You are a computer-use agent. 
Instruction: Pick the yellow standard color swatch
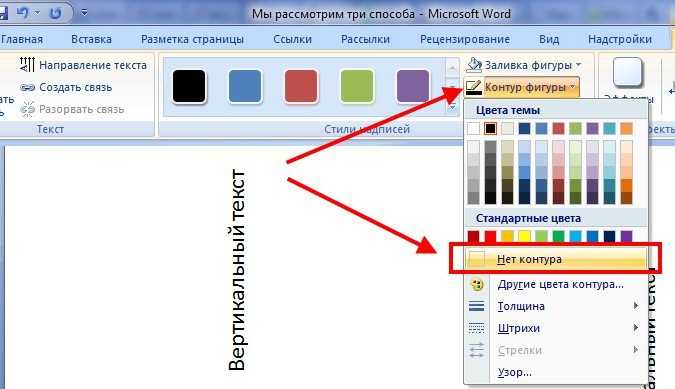tap(524, 236)
